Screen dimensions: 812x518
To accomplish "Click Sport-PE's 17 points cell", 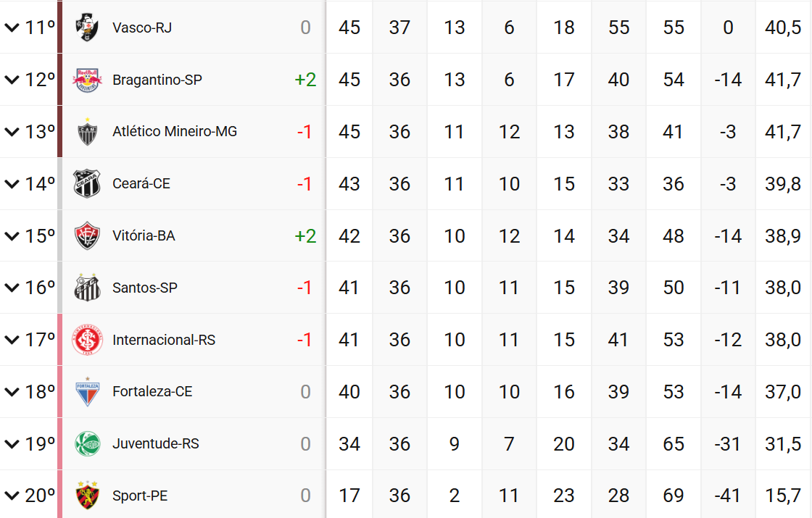I will 349,496.
